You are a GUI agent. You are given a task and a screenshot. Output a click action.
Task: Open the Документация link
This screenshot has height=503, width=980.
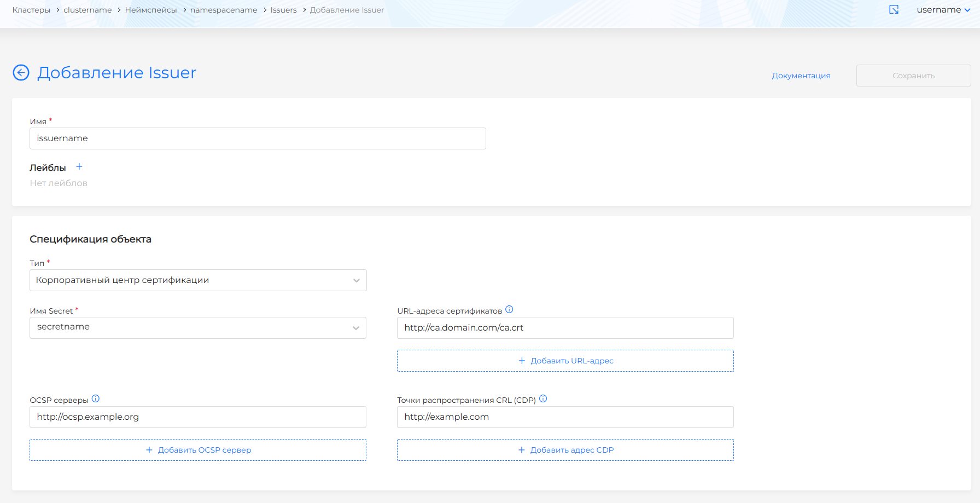tap(801, 76)
